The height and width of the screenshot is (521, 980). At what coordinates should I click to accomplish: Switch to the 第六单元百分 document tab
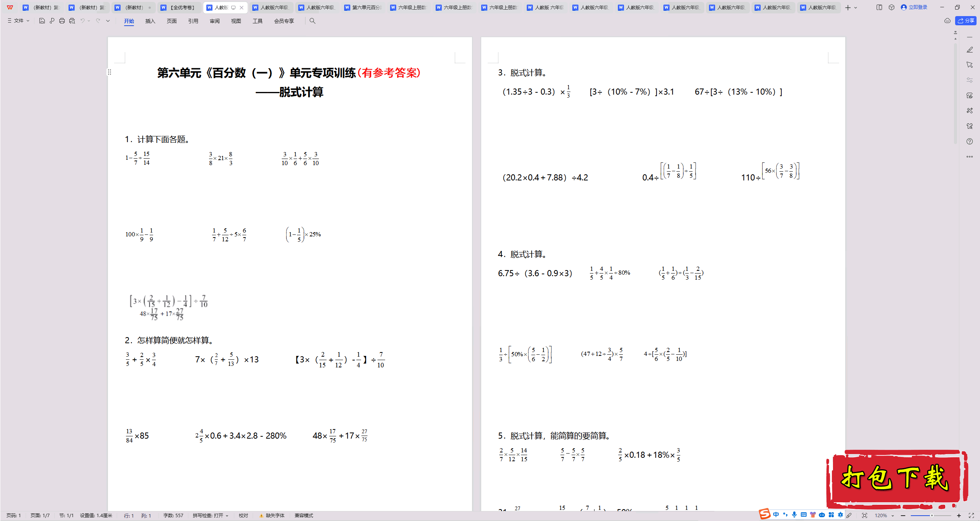coord(363,7)
